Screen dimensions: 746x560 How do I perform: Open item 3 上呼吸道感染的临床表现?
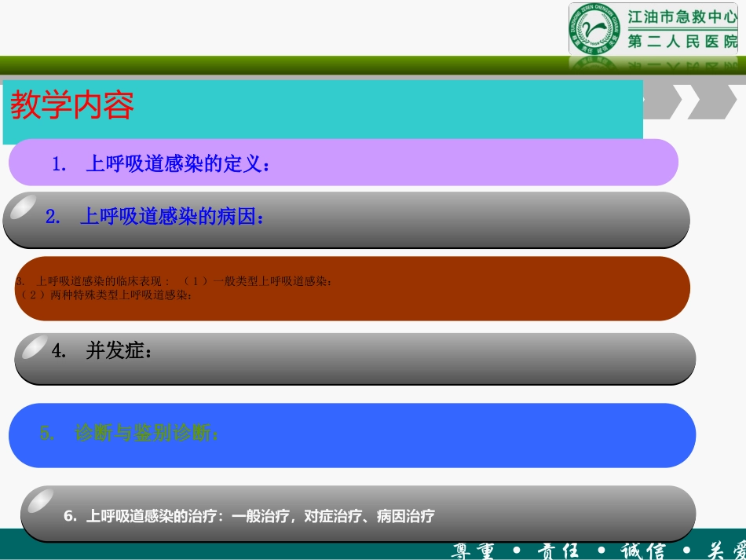352,288
